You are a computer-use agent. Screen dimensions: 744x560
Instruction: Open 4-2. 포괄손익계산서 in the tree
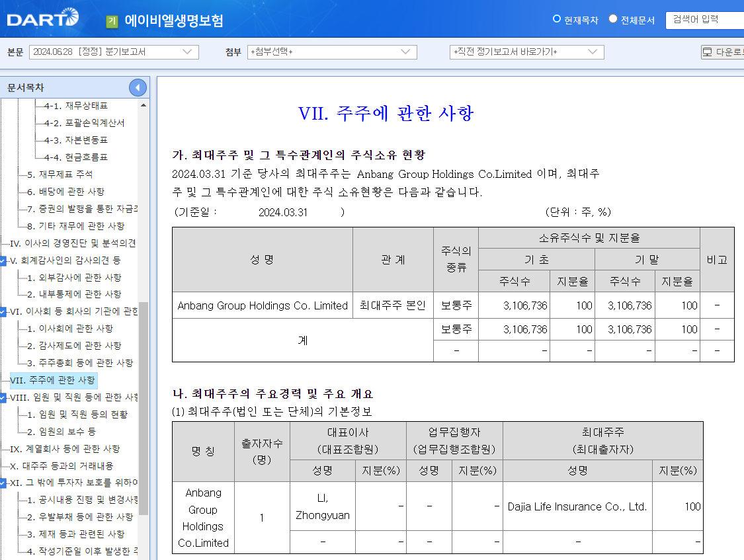(x=84, y=123)
